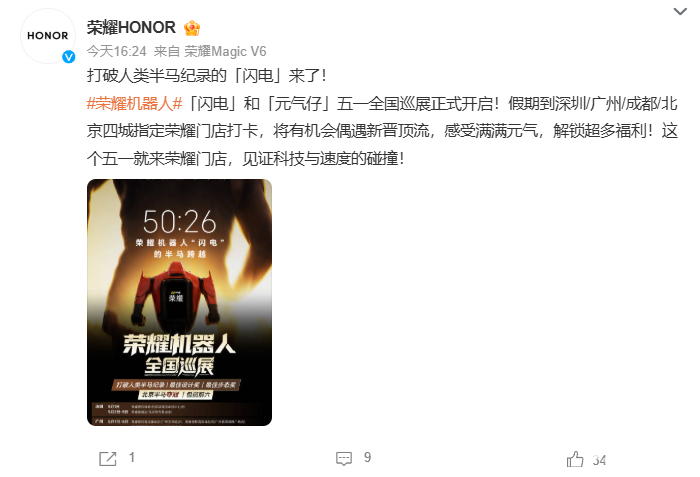Click the comment count 9

coord(367,457)
